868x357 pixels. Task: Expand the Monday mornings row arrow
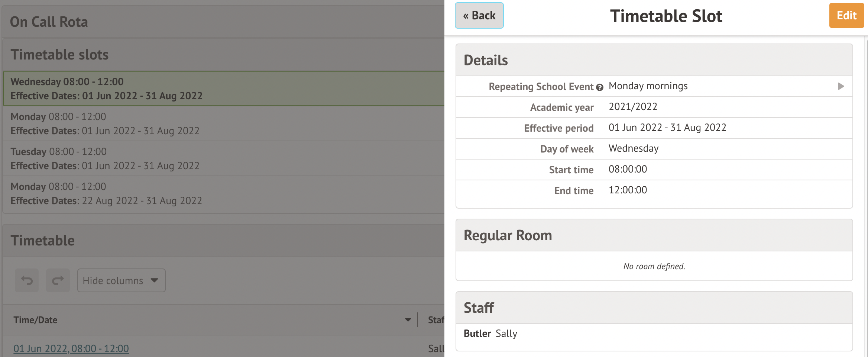coord(841,86)
